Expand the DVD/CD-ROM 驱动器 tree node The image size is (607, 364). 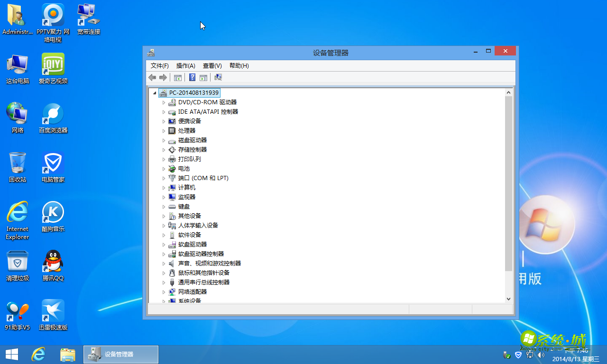point(164,102)
